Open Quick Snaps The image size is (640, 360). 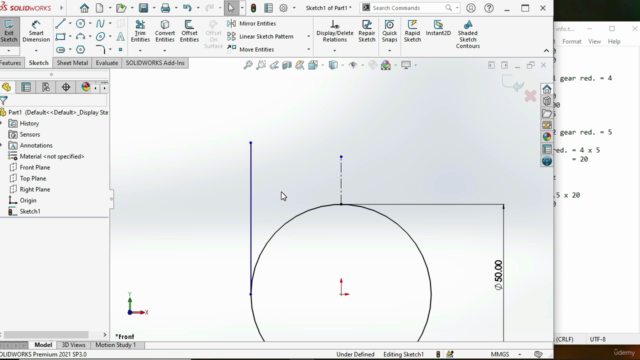click(389, 31)
